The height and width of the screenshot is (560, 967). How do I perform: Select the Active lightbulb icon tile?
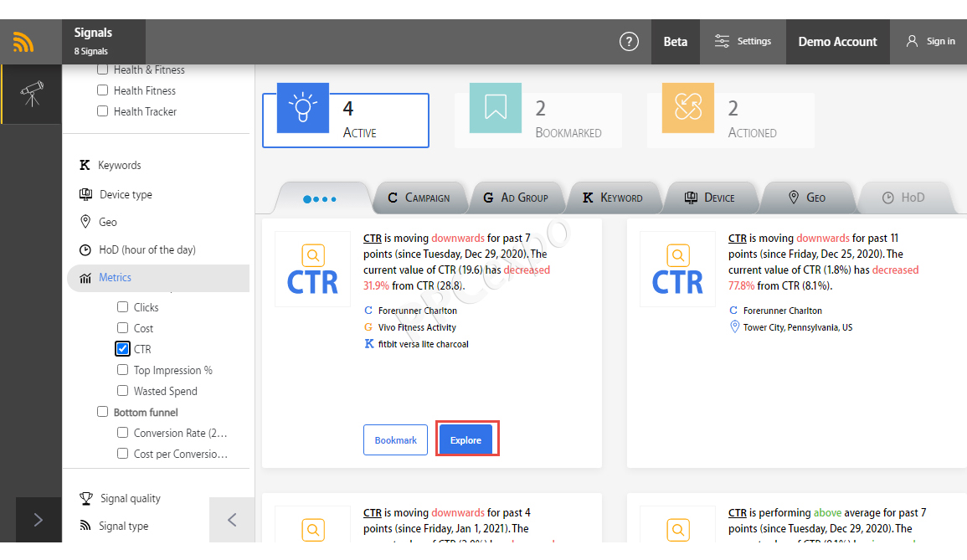click(x=303, y=108)
